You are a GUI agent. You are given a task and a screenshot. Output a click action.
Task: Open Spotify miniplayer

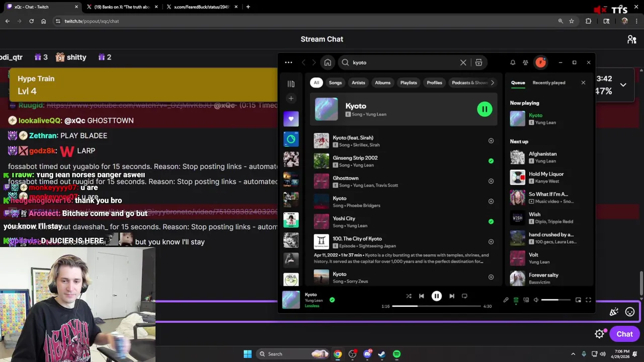[578, 300]
